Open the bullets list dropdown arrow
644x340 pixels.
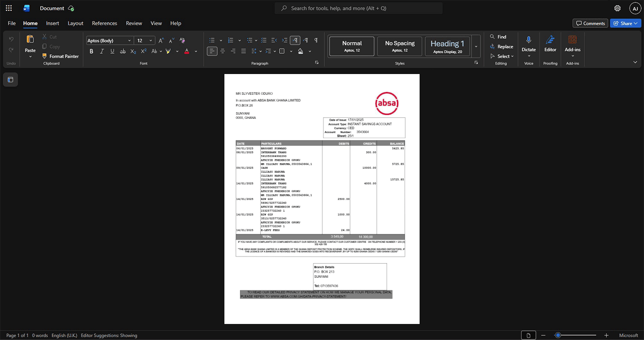click(x=221, y=41)
